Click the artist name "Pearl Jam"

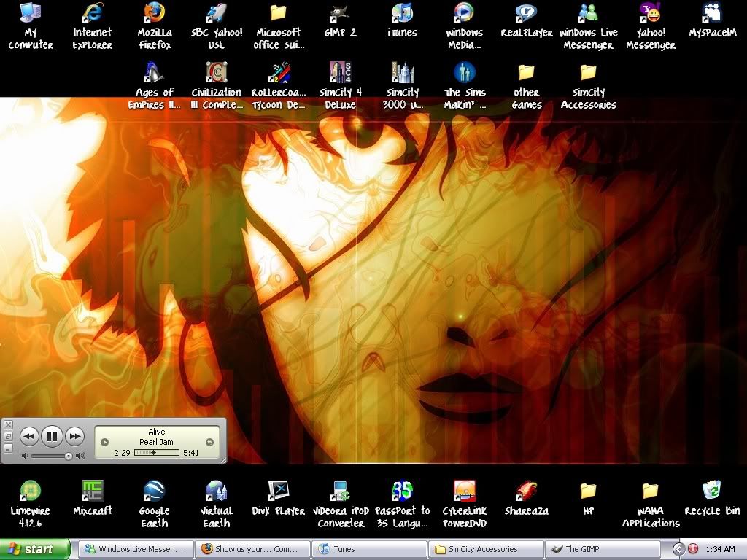[x=156, y=442]
